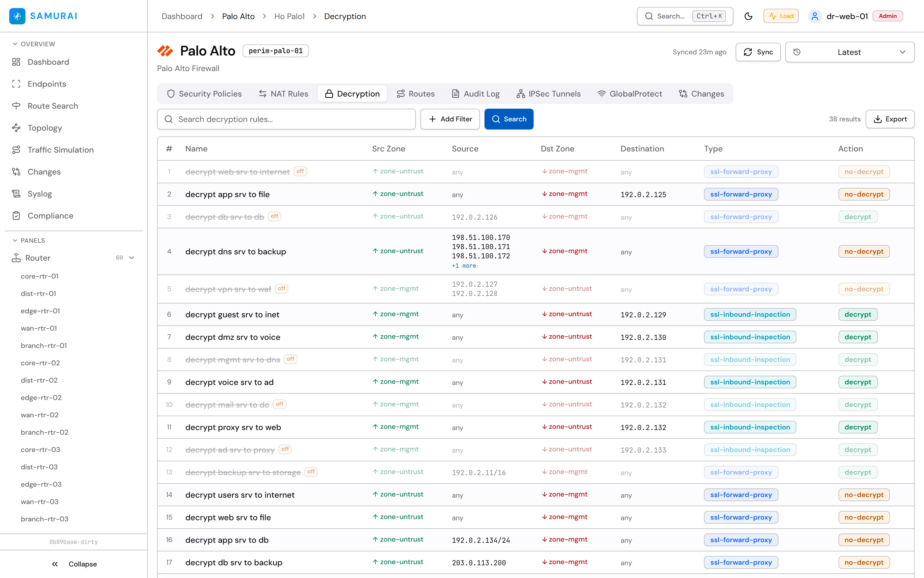This screenshot has width=924, height=578.
Task: Click the Samurai logo icon
Action: point(17,16)
